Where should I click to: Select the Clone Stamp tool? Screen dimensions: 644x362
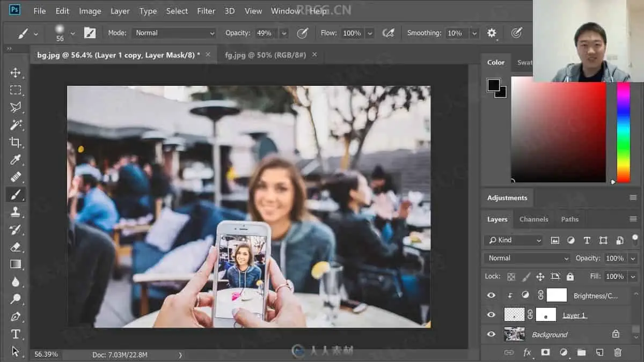pos(16,212)
